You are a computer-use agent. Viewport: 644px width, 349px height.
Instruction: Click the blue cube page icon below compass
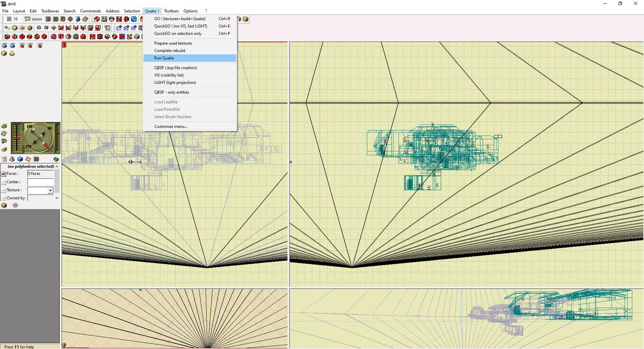20,159
